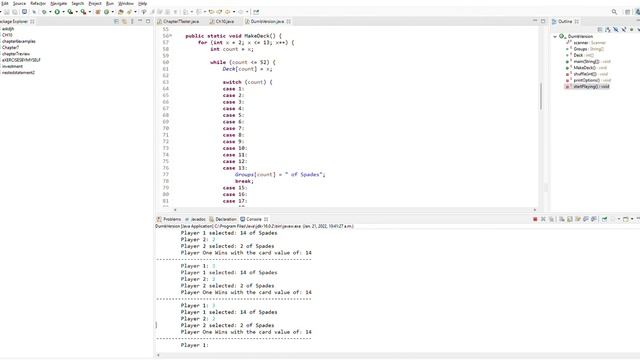The height and width of the screenshot is (360, 640).
Task: Select the Console view tab
Action: tap(253, 219)
